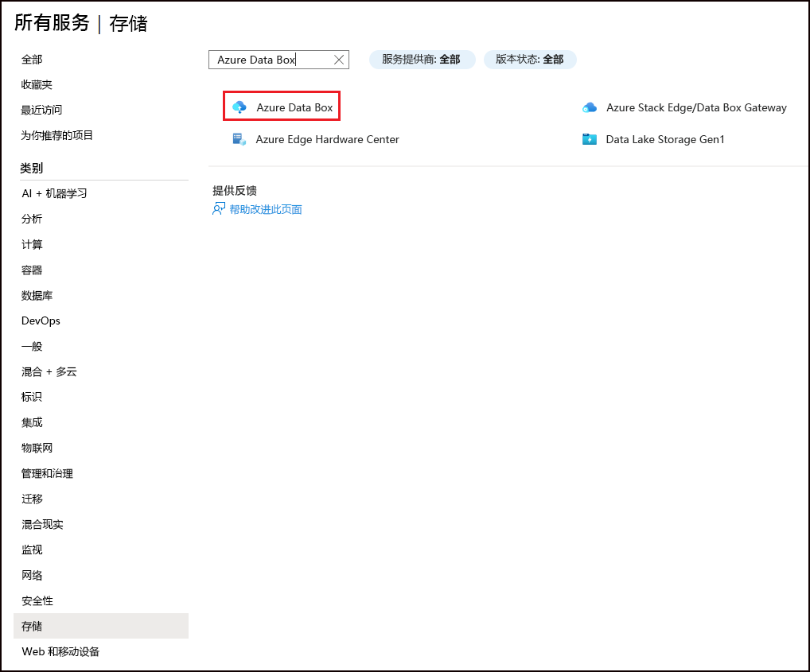Image resolution: width=810 pixels, height=672 pixels.
Task: Click the 帮助改进此页面 feedback link
Action: coord(266,209)
